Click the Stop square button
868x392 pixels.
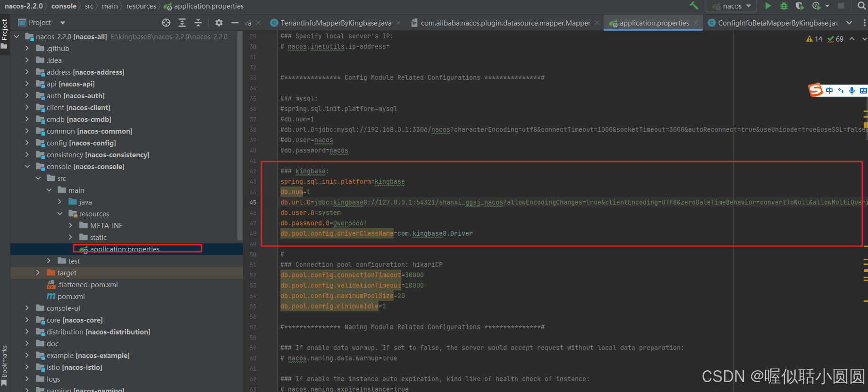(x=841, y=6)
